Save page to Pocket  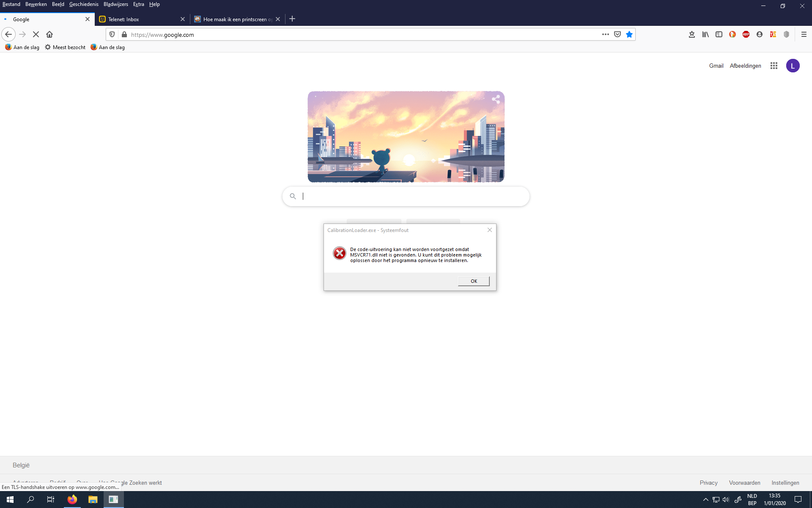pyautogui.click(x=617, y=34)
